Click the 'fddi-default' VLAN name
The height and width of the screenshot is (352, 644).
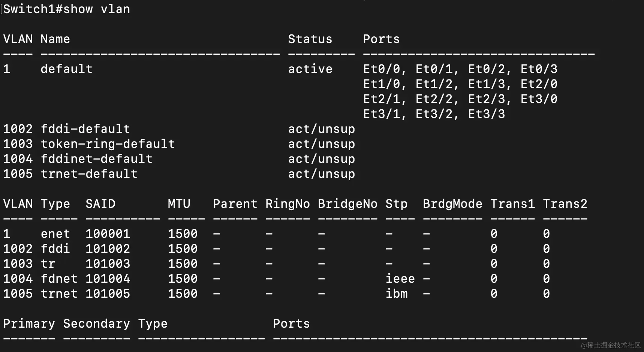(85, 129)
